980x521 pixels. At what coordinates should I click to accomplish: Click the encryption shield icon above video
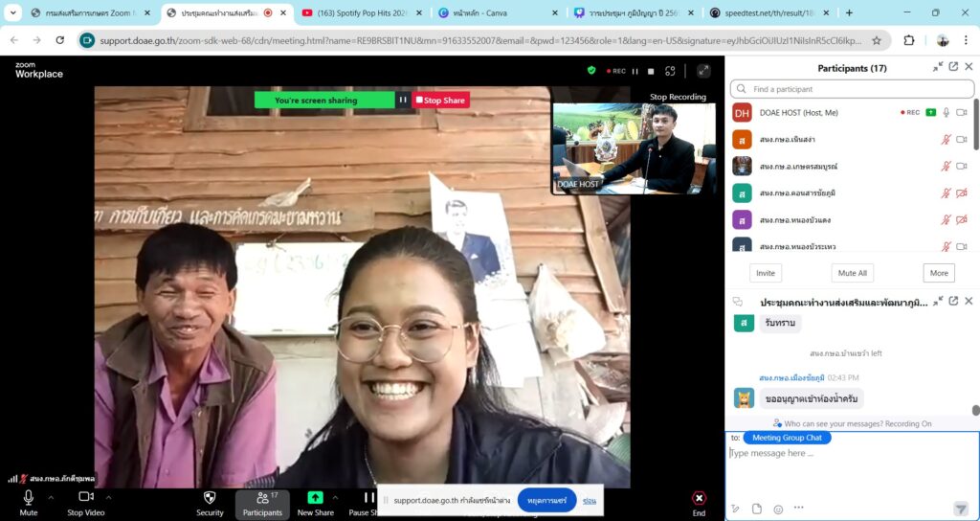pos(591,71)
